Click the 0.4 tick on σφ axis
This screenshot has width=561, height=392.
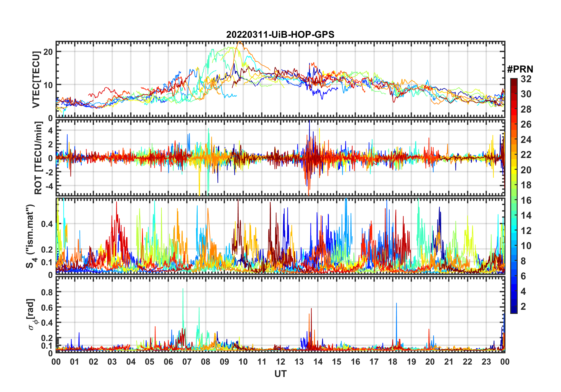[x=47, y=323]
